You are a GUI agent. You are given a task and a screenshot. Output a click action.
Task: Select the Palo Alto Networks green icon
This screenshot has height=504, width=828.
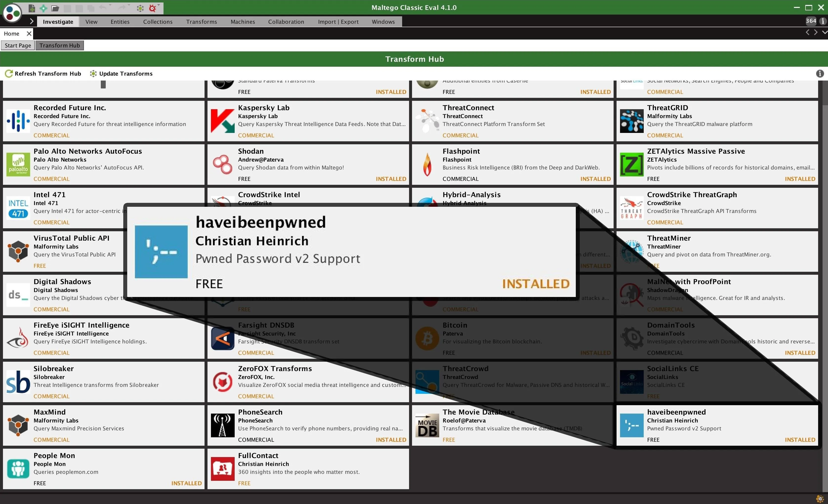(x=18, y=165)
